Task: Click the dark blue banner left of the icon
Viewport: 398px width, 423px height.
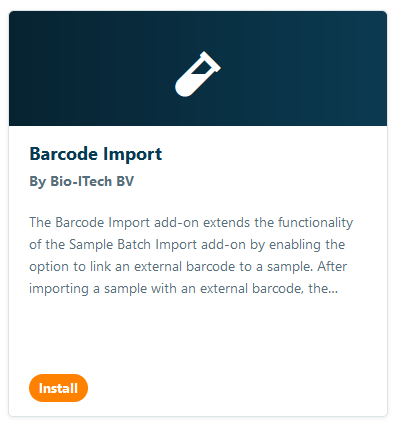Action: coord(92,68)
